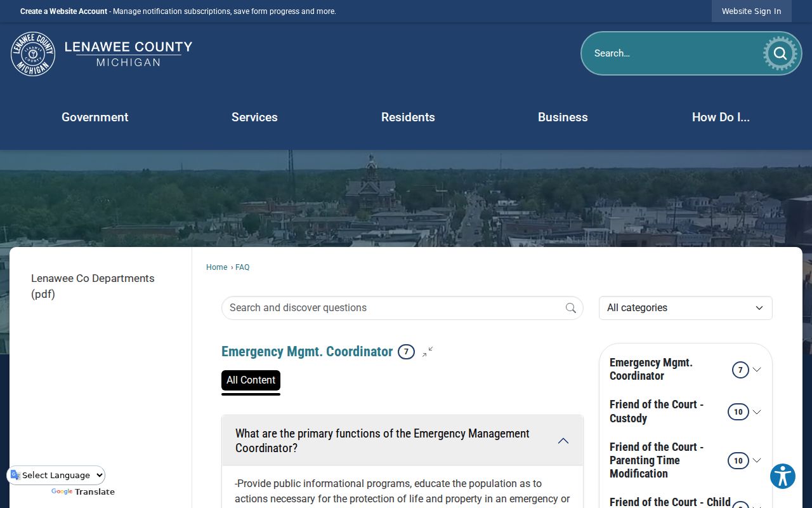Go to Home breadcrumb link
This screenshot has height=508, width=812.
[x=216, y=267]
